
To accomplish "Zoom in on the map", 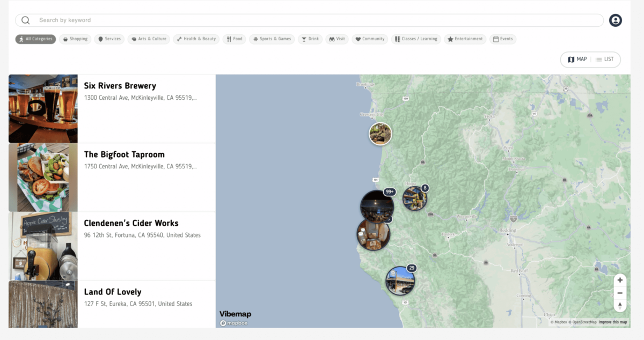I will [620, 280].
